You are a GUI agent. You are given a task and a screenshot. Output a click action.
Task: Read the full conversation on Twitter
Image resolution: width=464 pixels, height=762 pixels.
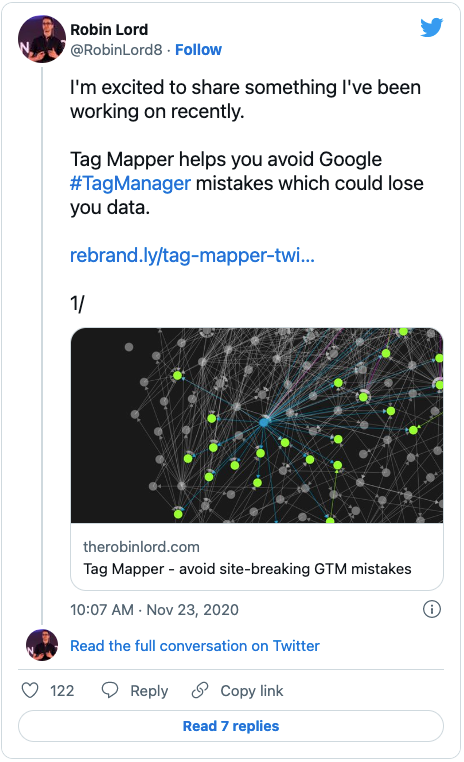click(195, 645)
